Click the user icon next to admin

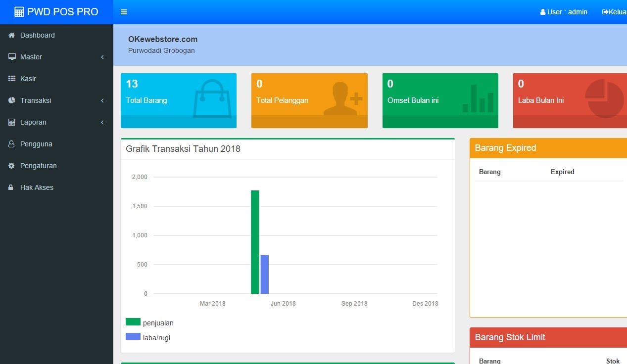(x=543, y=12)
